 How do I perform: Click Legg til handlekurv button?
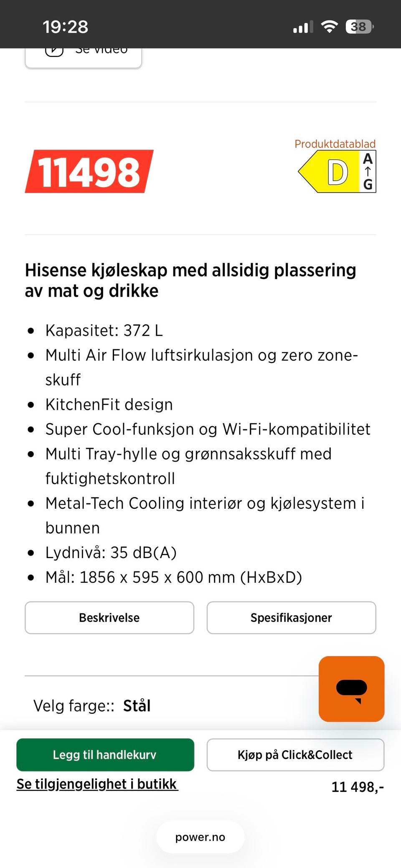[x=105, y=755]
